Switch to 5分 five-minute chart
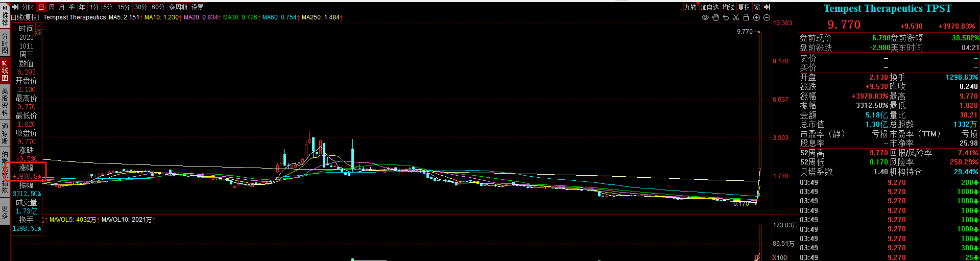The image size is (980, 261). (x=108, y=7)
